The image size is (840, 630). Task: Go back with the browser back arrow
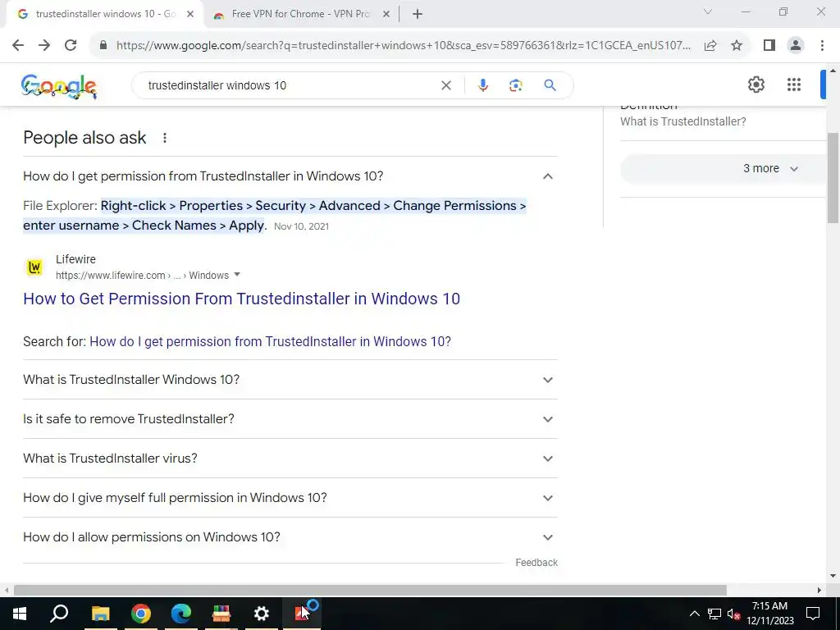click(18, 46)
